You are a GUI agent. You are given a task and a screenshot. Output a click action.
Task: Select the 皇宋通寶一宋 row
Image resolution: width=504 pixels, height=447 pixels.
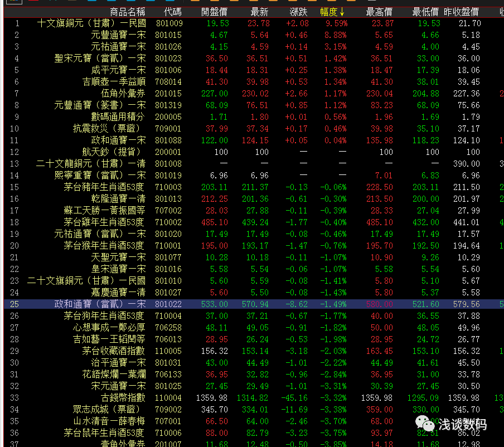254,269
